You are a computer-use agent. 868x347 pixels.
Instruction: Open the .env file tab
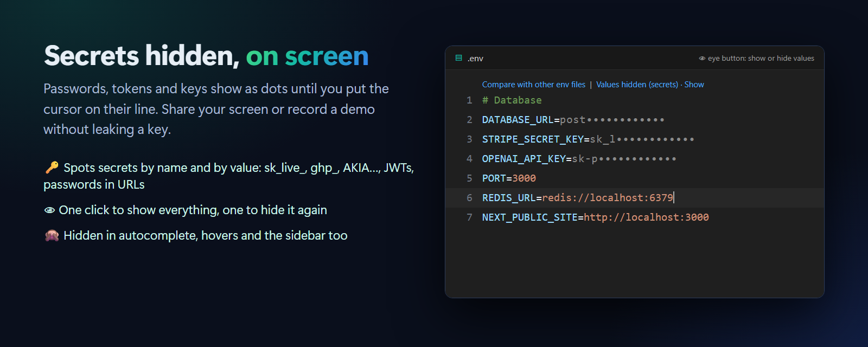coord(475,59)
